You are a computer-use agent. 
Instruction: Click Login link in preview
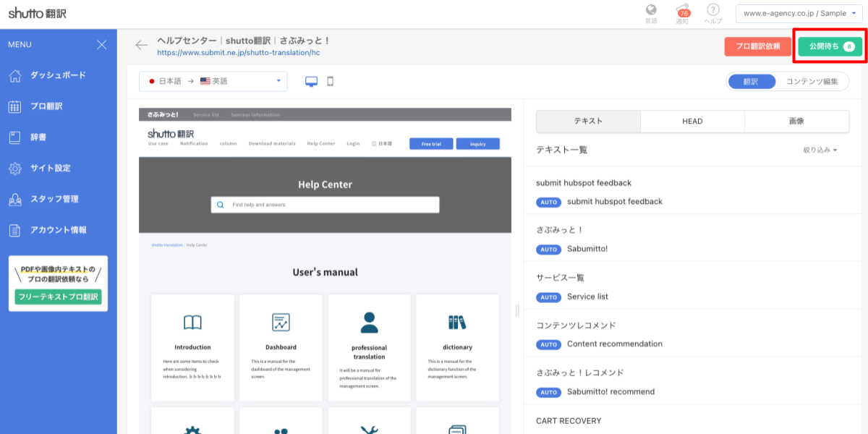[353, 143]
